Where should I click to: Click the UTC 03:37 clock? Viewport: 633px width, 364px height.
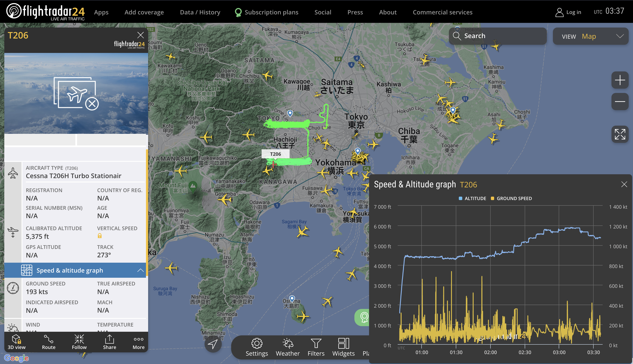click(x=609, y=11)
